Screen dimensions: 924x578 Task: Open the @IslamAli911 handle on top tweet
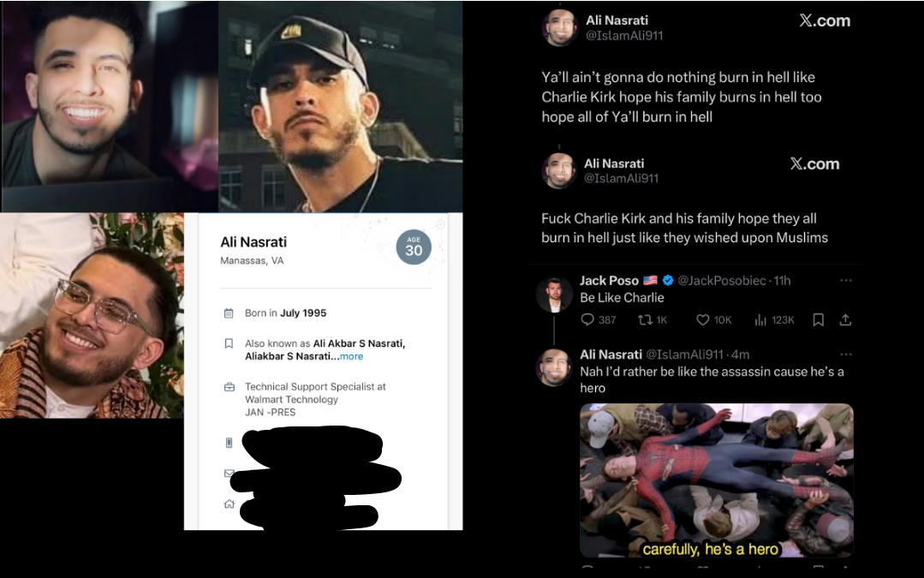point(624,35)
